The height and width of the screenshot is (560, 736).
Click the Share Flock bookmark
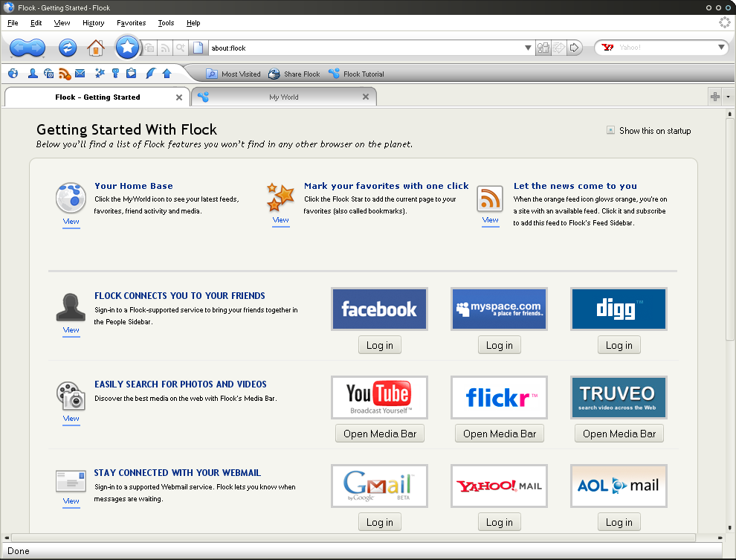(294, 74)
